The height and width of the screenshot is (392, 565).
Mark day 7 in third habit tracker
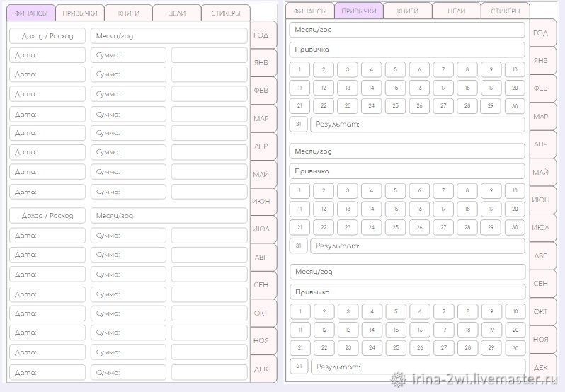[444, 312]
